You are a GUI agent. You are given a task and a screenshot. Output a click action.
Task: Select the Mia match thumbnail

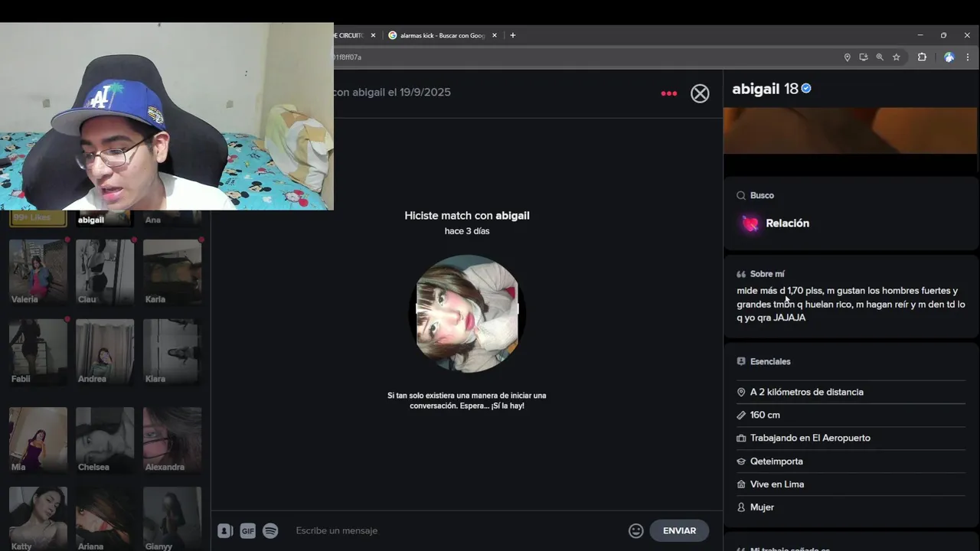[x=38, y=440]
